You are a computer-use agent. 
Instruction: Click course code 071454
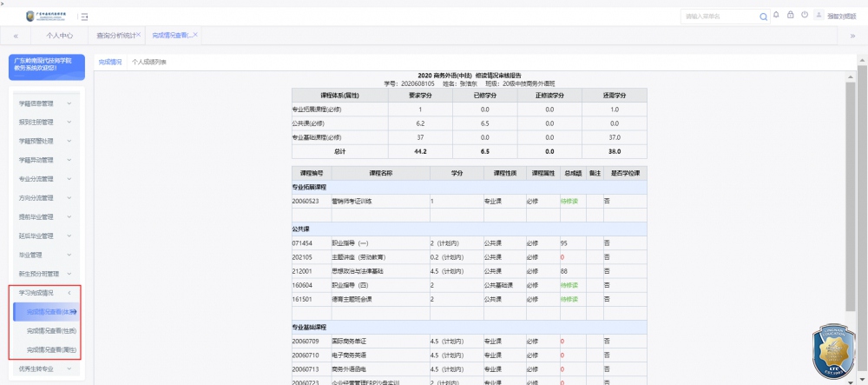coord(302,243)
